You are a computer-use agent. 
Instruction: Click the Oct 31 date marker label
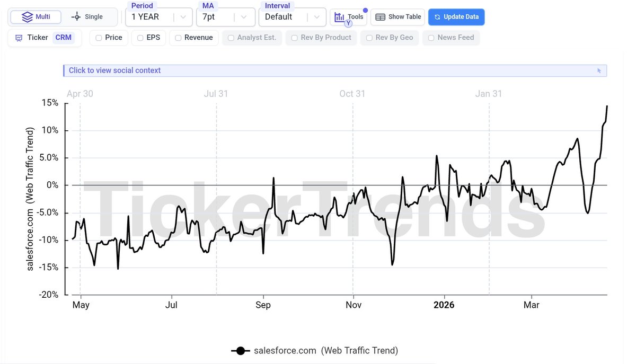tap(352, 94)
